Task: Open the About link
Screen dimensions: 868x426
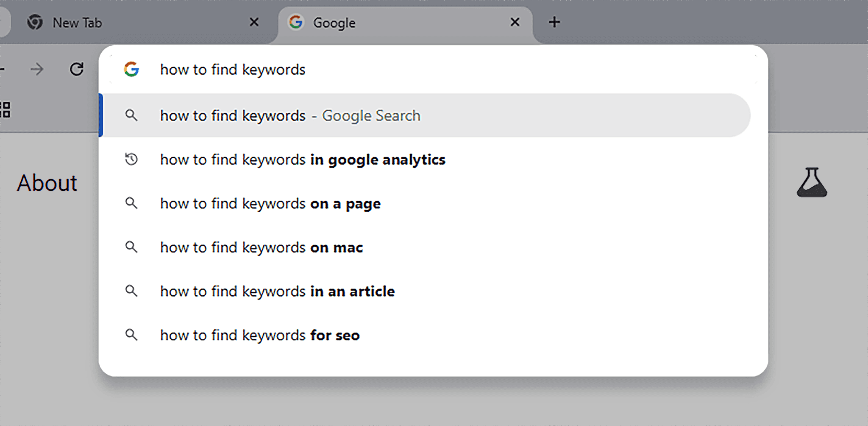Action: 47,183
